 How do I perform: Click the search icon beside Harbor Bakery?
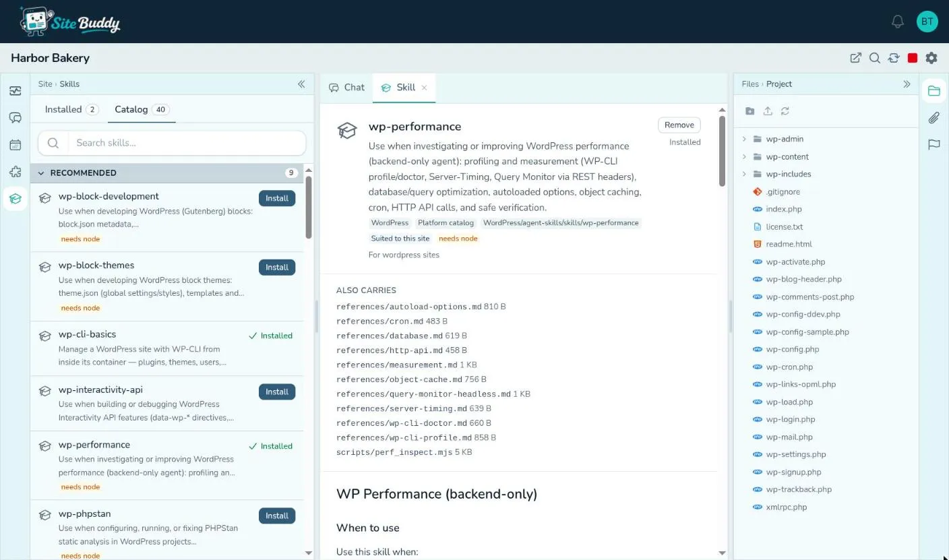click(x=874, y=58)
